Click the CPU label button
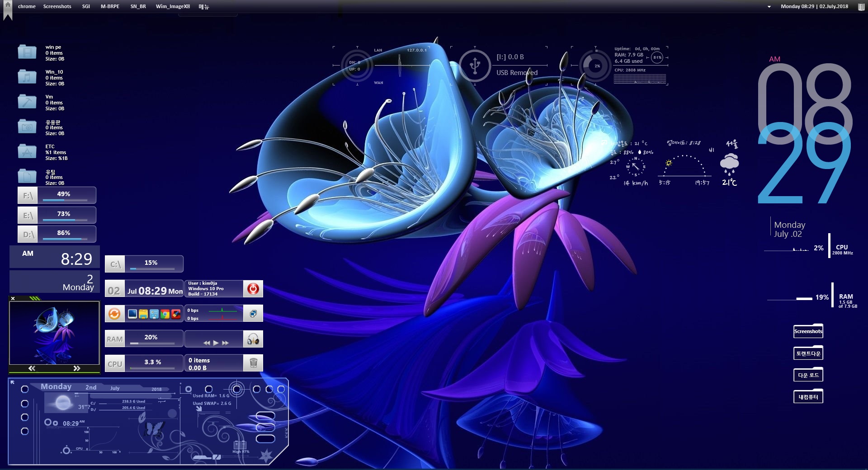Screen dimensions: 868x470 [x=115, y=364]
